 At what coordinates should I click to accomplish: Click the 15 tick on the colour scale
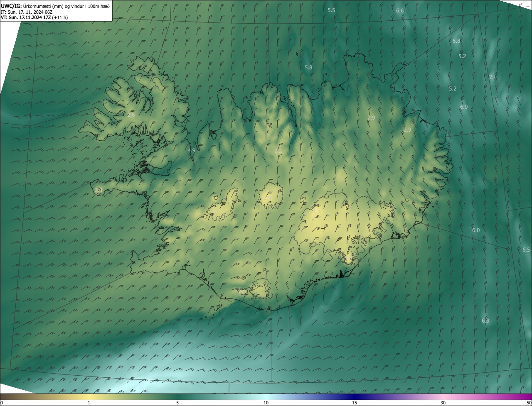355,403
